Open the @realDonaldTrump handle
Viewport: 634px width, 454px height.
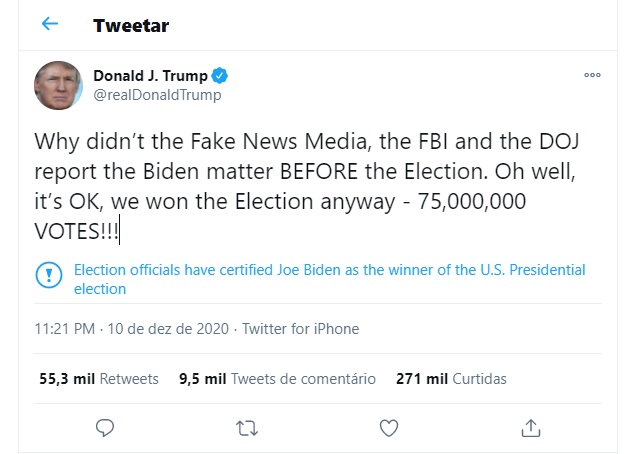[x=157, y=95]
